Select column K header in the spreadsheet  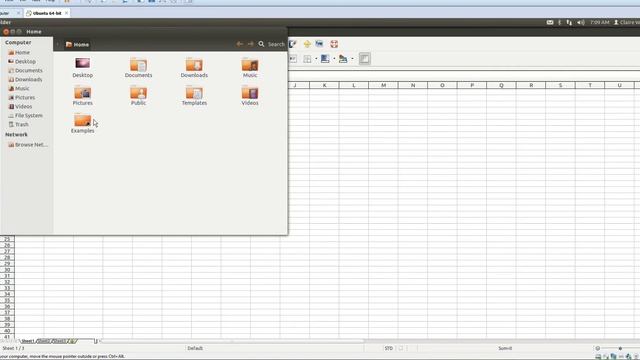324,85
